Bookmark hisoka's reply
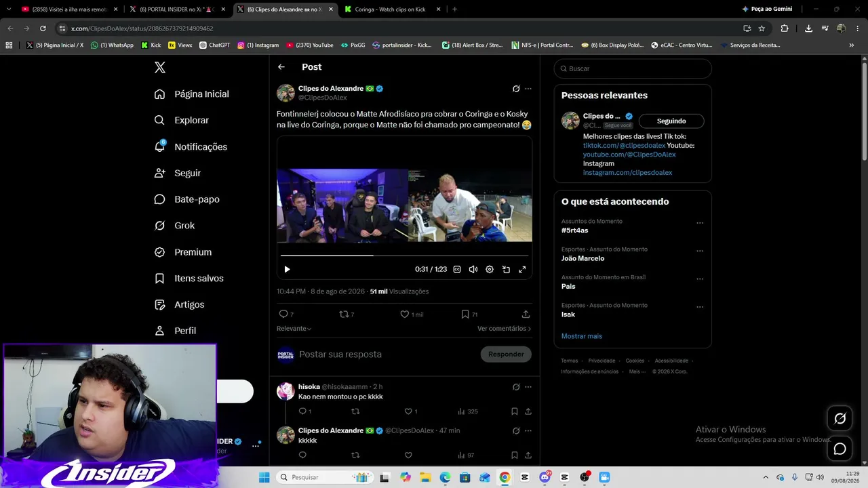The height and width of the screenshot is (488, 868). (515, 411)
